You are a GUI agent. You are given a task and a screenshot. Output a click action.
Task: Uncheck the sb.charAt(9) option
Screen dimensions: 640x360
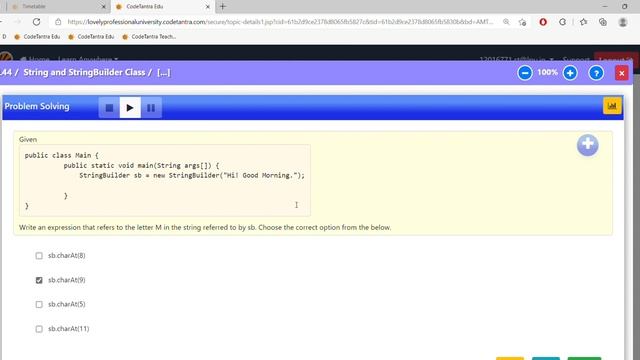tap(39, 280)
